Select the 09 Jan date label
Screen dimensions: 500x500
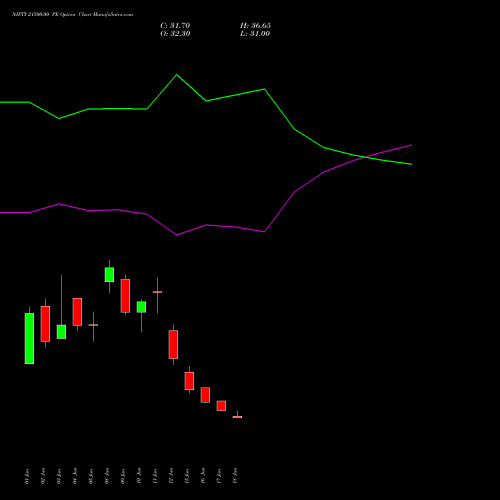pyautogui.click(x=123, y=476)
